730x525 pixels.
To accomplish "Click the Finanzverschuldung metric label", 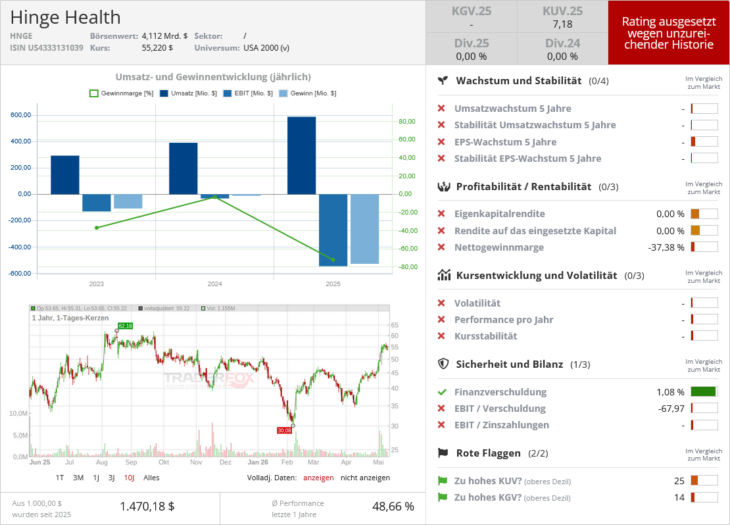I will tap(500, 392).
